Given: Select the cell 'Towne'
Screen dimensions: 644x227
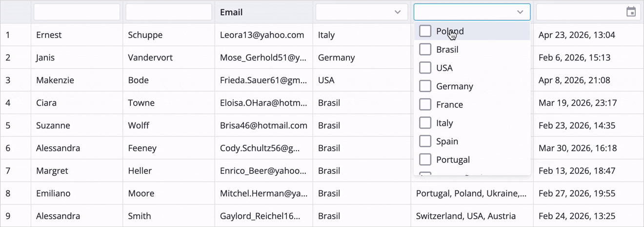Looking at the screenshot, I should tap(169, 103).
